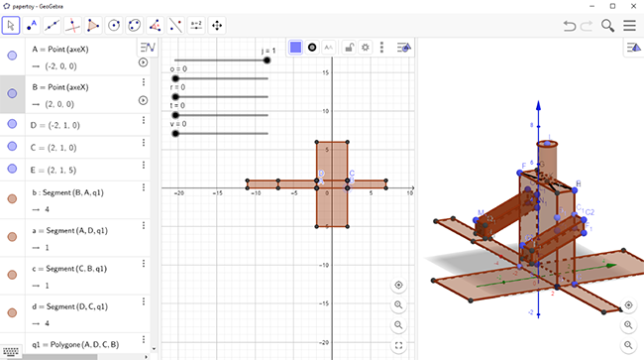The image size is (644, 360).
Task: Toggle visibility of segment b
Action: tap(12, 199)
